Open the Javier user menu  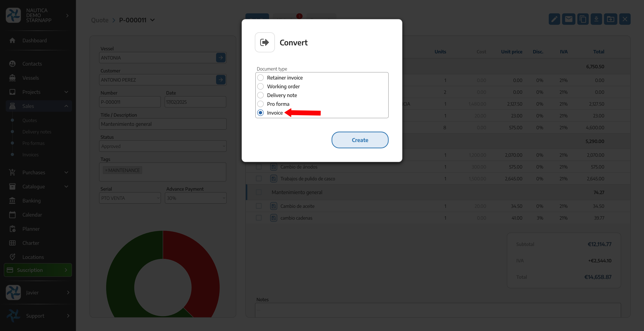[x=38, y=292]
